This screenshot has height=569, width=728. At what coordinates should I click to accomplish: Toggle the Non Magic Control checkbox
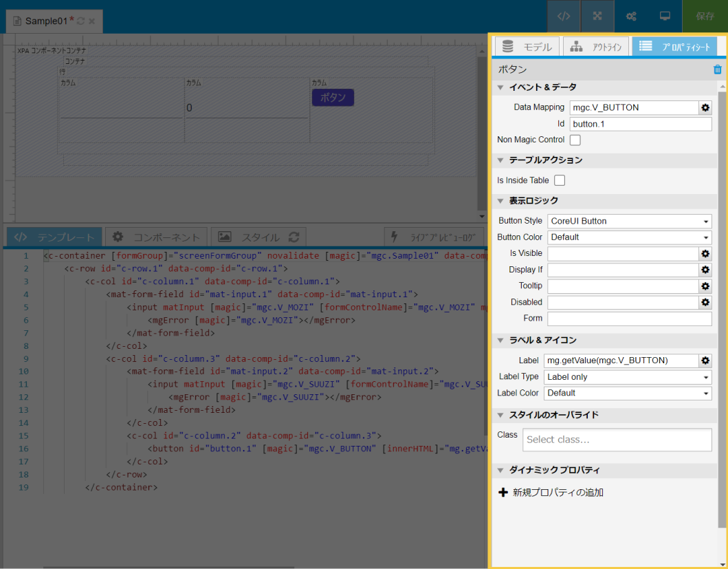[575, 140]
